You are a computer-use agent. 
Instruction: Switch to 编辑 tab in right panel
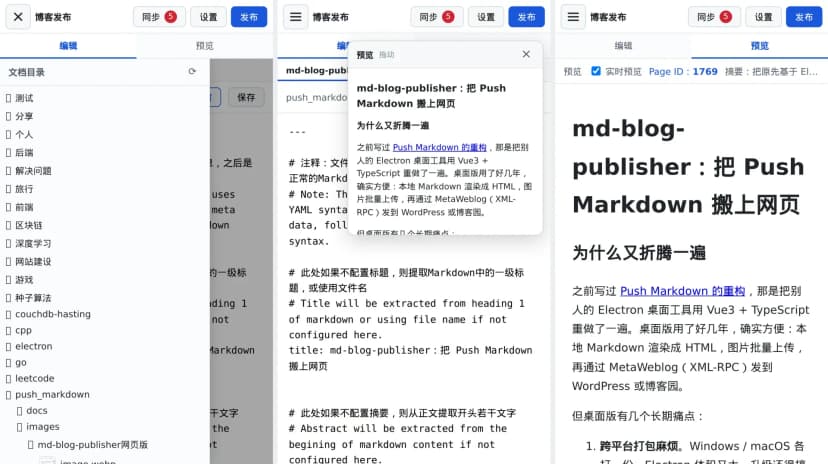[623, 46]
